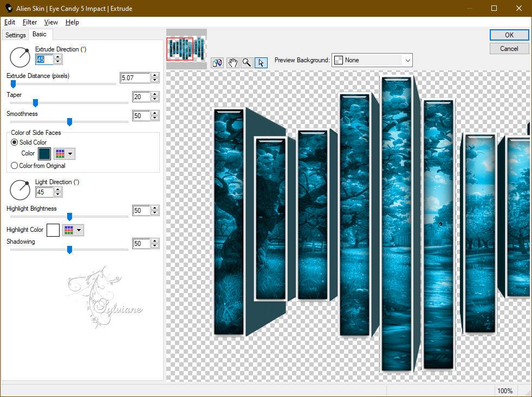Maximize the Eye Candy window
The image size is (532, 397).
coord(494,8)
